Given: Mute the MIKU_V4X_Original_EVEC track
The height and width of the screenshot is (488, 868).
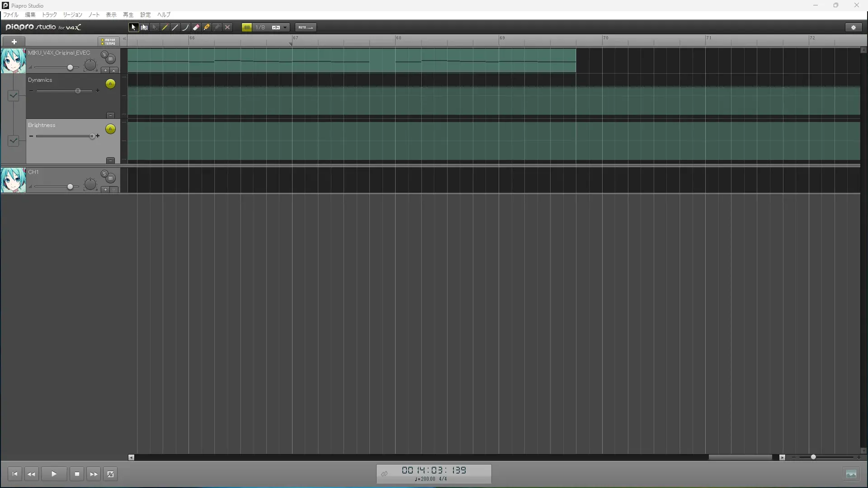Looking at the screenshot, I should 111,59.
